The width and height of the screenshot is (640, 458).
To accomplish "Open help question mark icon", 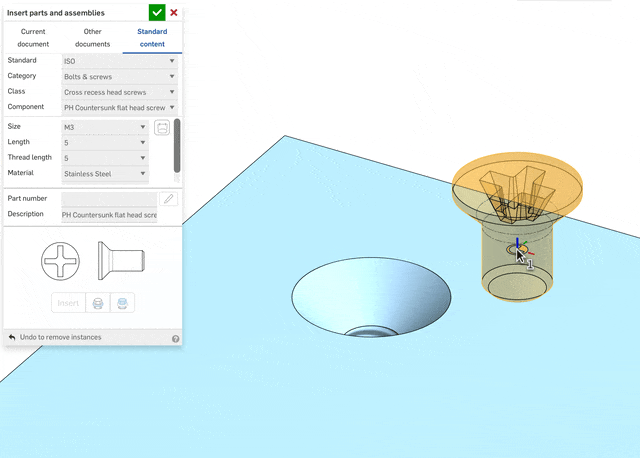I will [176, 339].
